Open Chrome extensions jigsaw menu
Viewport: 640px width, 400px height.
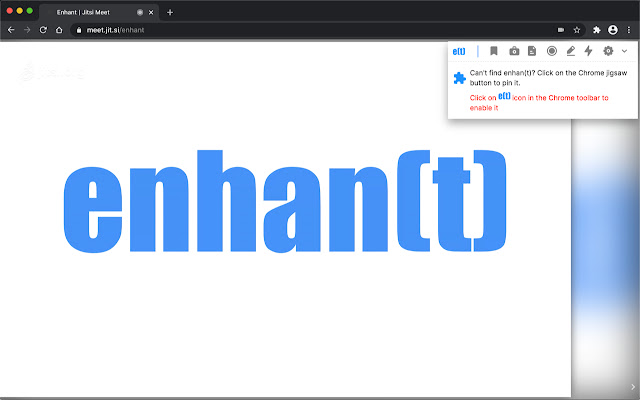coord(596,30)
